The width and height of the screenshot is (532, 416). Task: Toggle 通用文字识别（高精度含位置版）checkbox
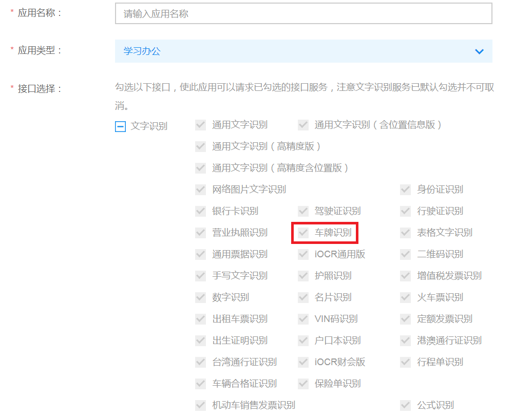[x=200, y=168]
